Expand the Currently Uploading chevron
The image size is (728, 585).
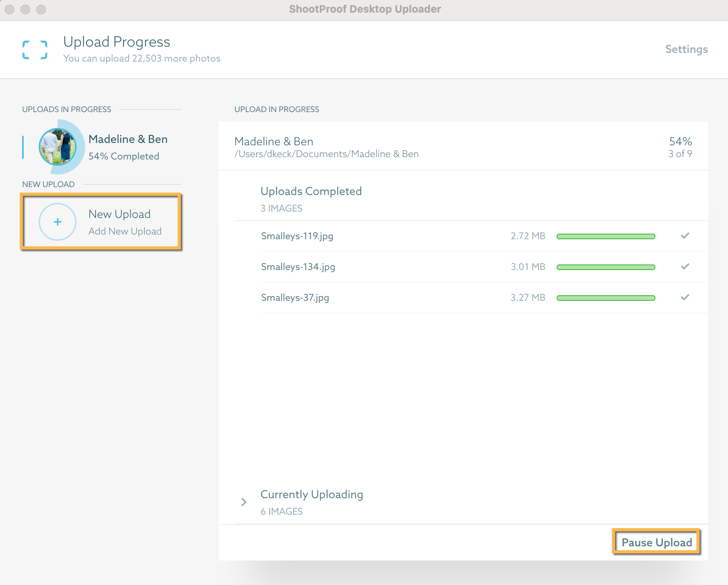pyautogui.click(x=244, y=502)
